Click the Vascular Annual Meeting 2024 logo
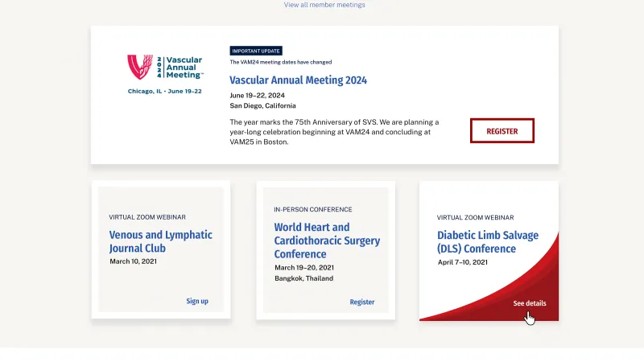 point(165,74)
